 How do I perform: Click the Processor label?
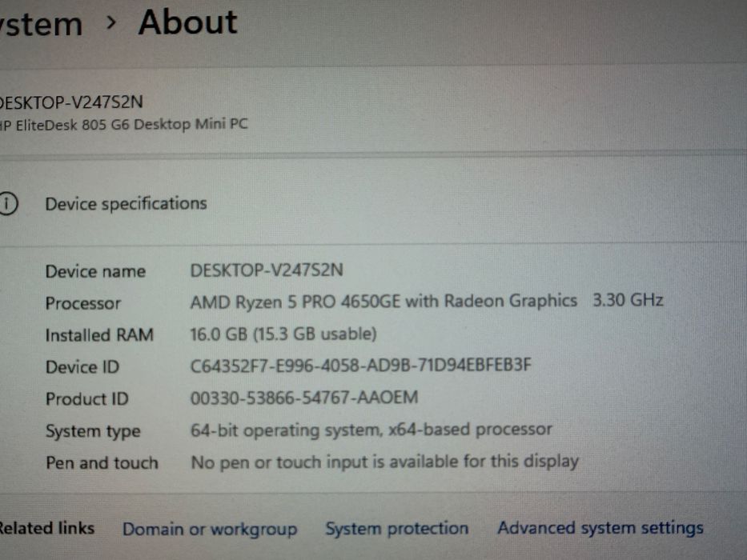[83, 303]
